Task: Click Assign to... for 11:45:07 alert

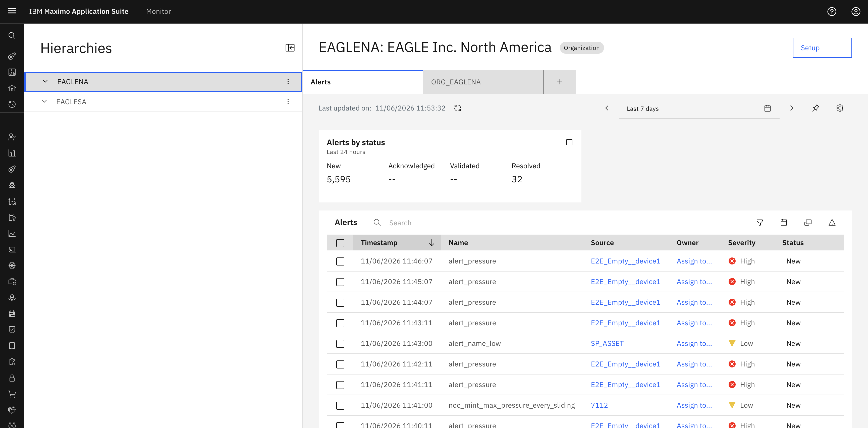Action: coord(694,282)
